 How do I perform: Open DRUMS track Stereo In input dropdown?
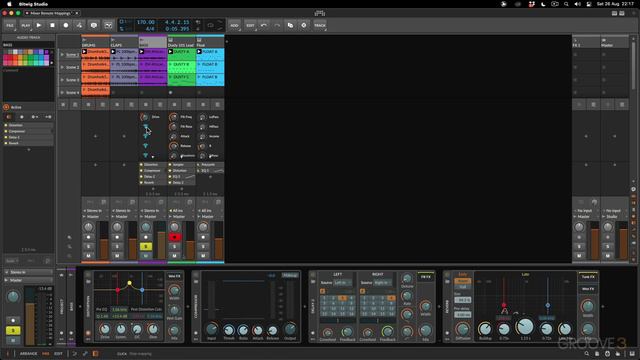click(96, 211)
